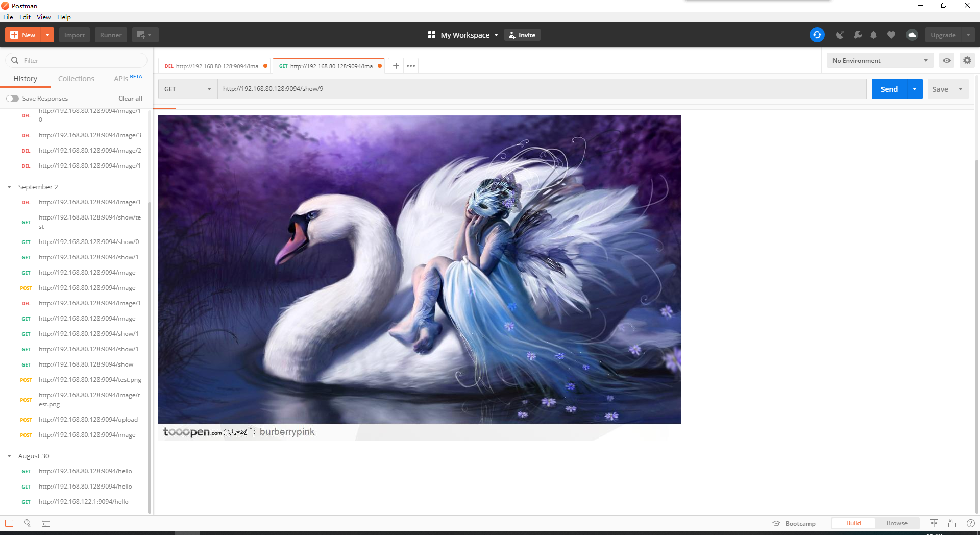Open the Help menu
This screenshot has width=980, height=535.
(x=64, y=17)
